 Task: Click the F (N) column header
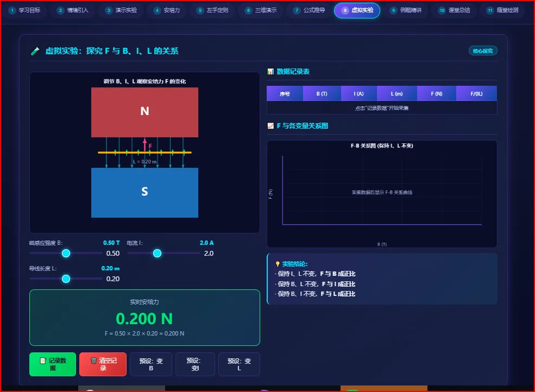(x=436, y=93)
